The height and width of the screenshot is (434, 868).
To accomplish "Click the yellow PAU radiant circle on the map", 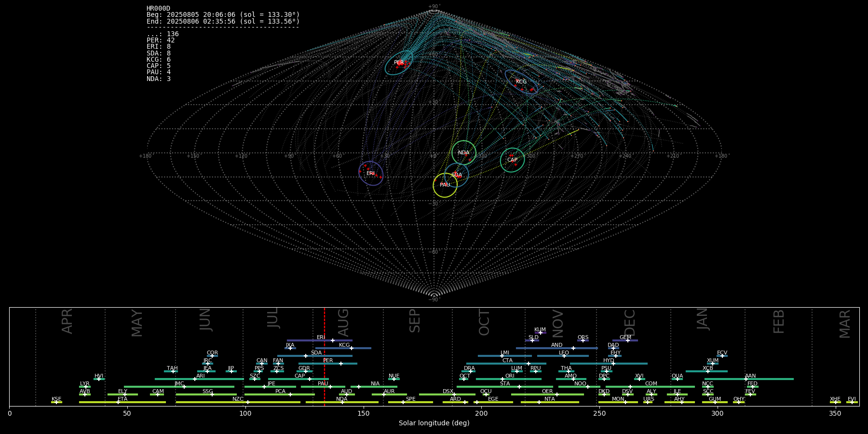I will point(445,185).
